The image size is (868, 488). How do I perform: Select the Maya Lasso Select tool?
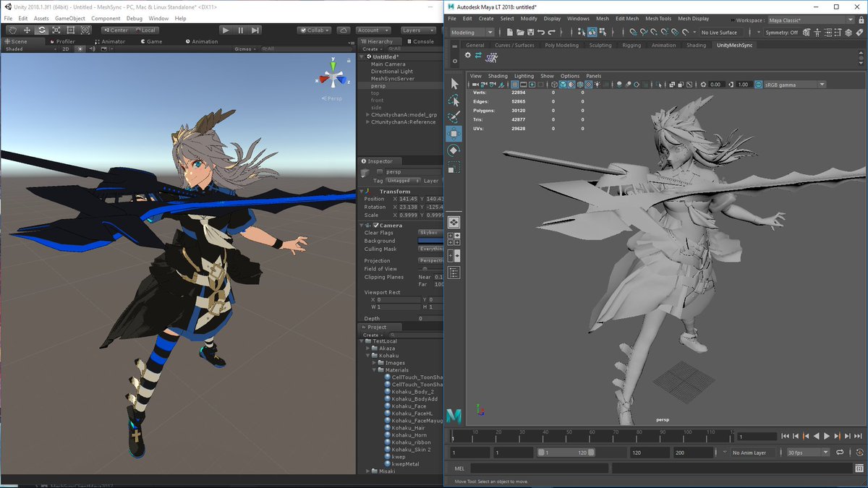(454, 100)
